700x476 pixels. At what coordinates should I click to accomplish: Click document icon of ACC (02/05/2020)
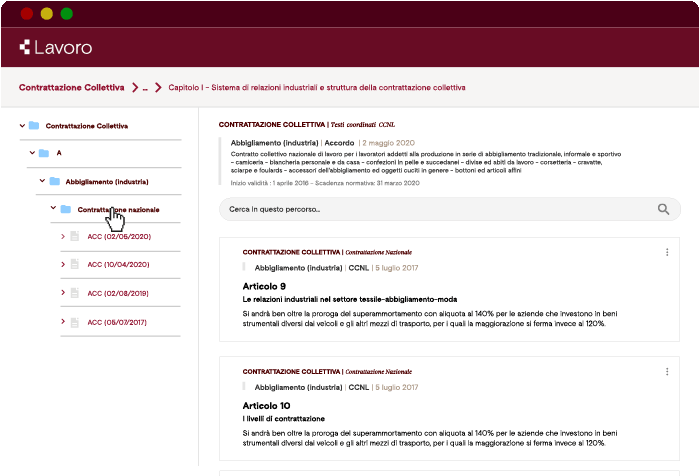74,237
